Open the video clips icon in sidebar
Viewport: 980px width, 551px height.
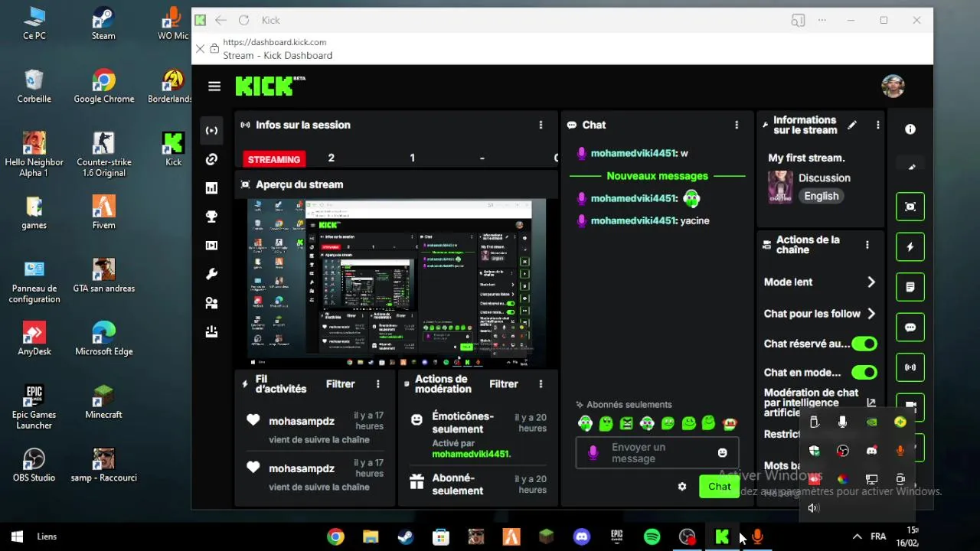coord(212,246)
